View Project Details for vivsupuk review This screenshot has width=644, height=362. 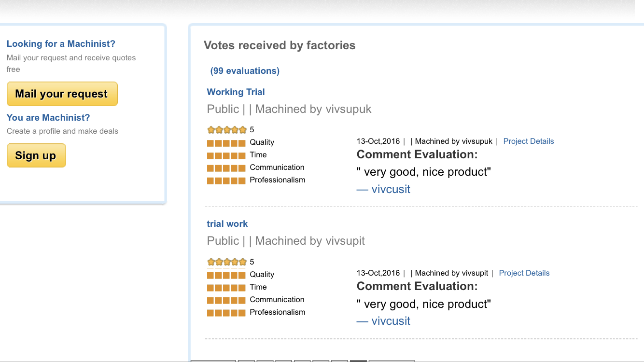[x=528, y=141]
